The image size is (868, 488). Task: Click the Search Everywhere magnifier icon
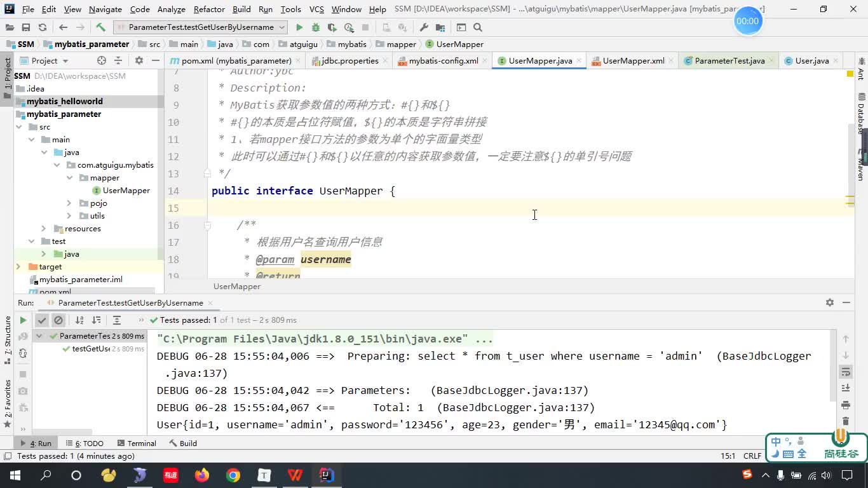point(478,27)
